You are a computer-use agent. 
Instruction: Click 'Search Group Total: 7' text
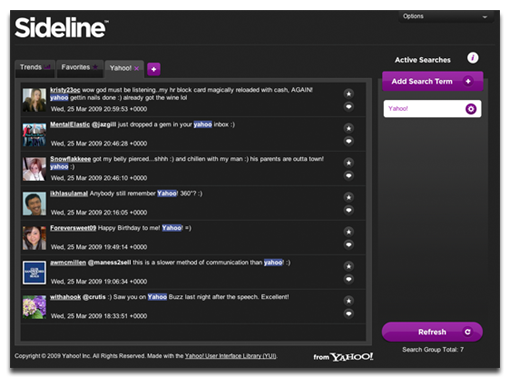(x=433, y=350)
